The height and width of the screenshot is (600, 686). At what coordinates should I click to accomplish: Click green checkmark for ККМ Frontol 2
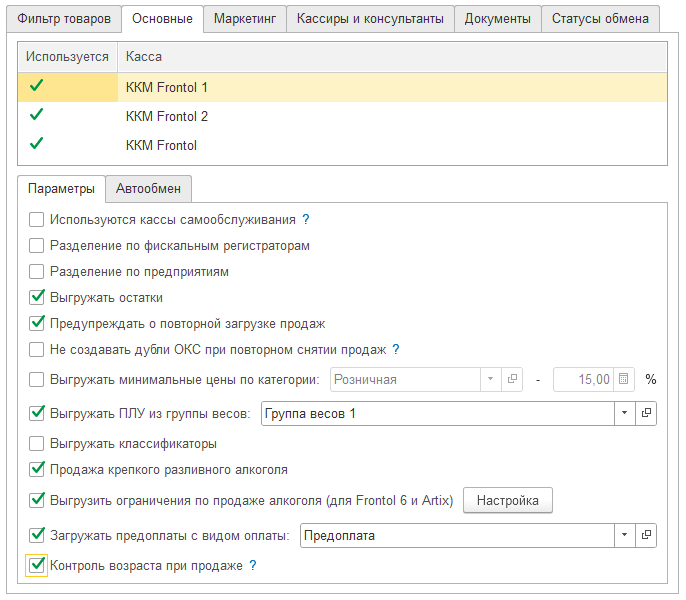37,116
